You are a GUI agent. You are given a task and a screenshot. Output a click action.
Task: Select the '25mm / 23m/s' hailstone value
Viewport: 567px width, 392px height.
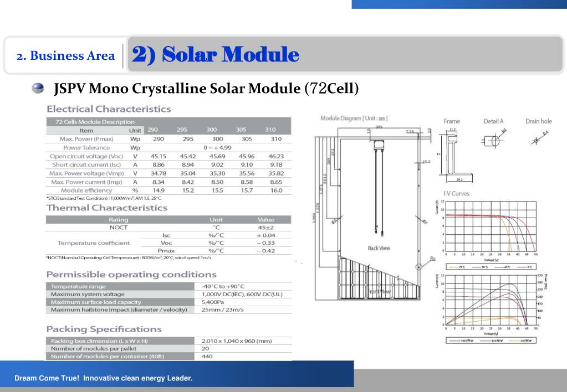pyautogui.click(x=222, y=310)
